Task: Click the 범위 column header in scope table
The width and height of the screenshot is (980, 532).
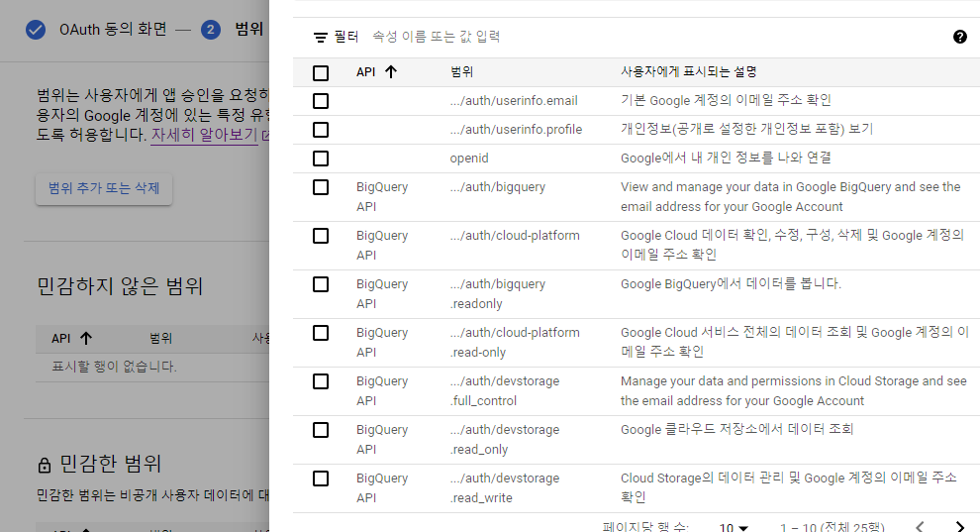Action: click(x=462, y=72)
